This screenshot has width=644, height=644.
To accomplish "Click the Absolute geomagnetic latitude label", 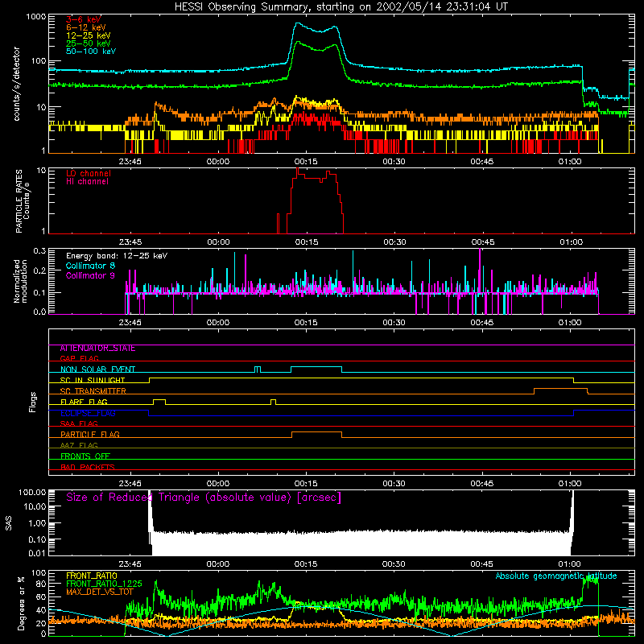I will coord(556,576).
